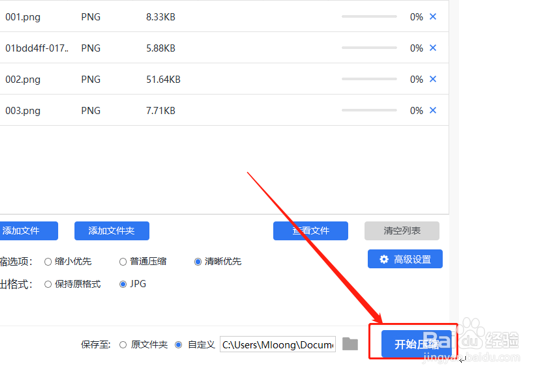
Task: Open 高级设置 with the gear icon
Action: (x=405, y=259)
